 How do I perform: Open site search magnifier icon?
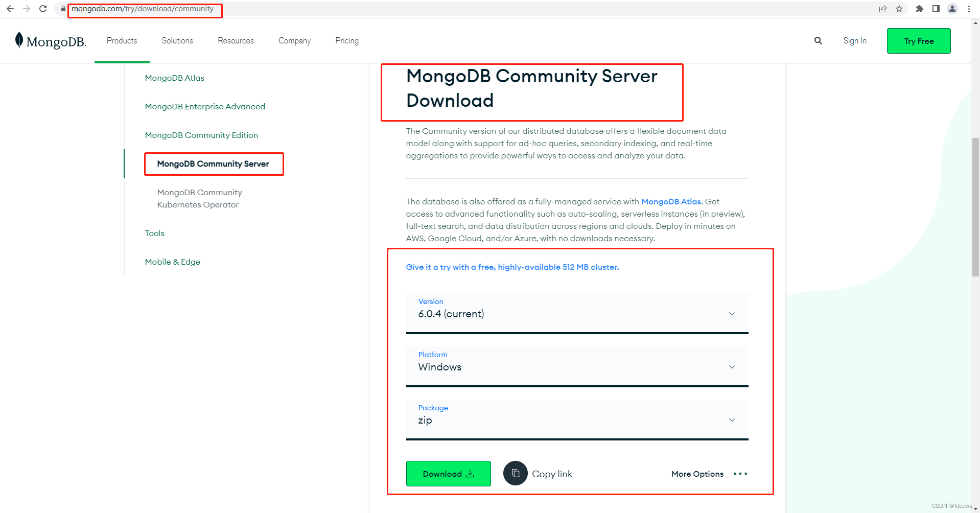(818, 41)
